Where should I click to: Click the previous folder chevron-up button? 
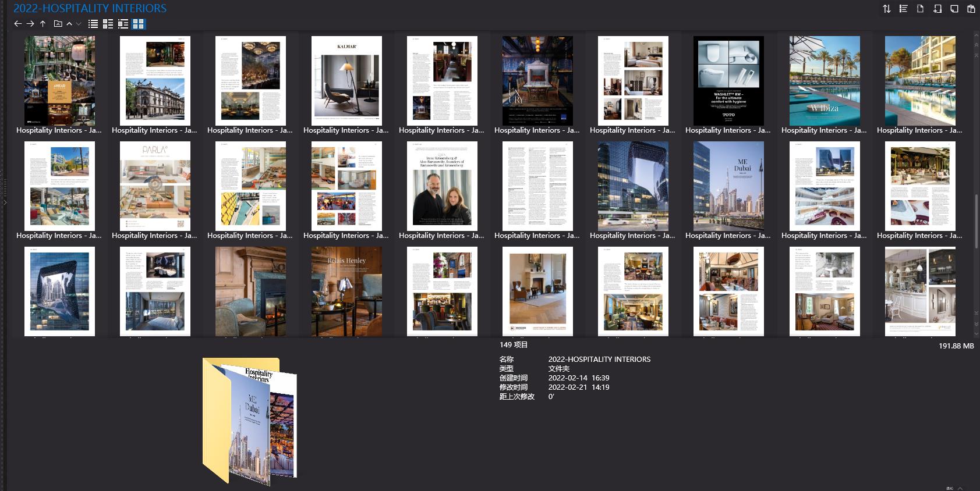(69, 24)
